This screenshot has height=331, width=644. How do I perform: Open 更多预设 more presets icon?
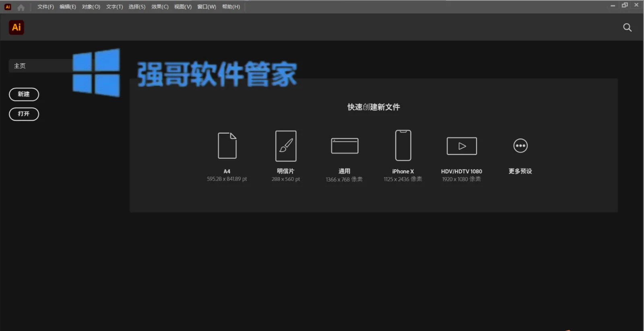tap(520, 146)
